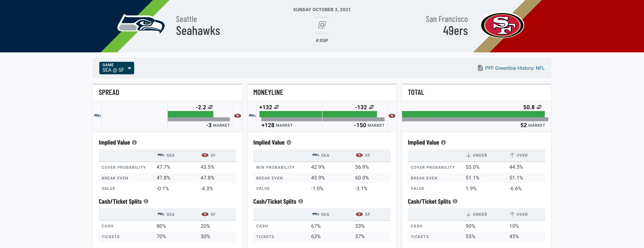Click PFF football icon next to 50.8
Viewport: 644px width, 248px height.
click(x=539, y=107)
